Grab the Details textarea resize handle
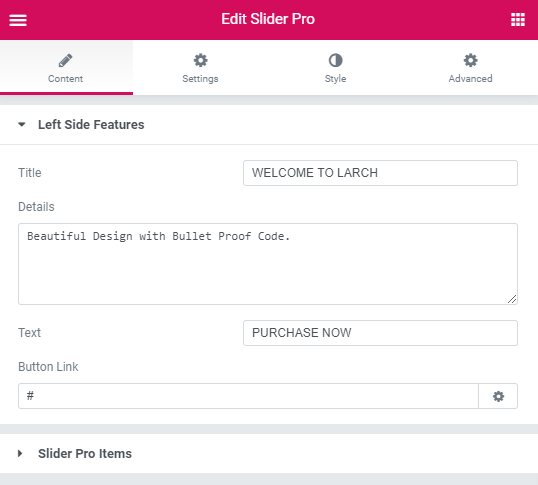The height and width of the screenshot is (485, 538). (x=512, y=299)
